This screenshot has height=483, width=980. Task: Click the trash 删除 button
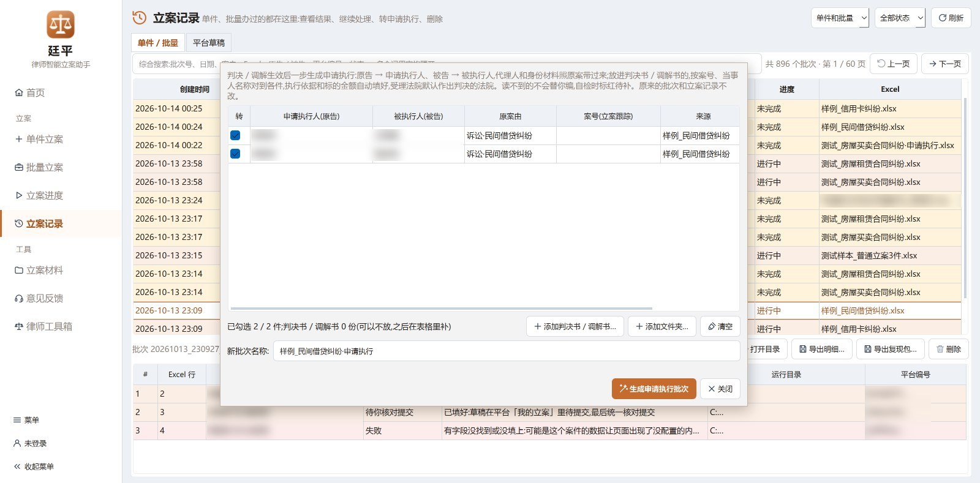coord(949,349)
